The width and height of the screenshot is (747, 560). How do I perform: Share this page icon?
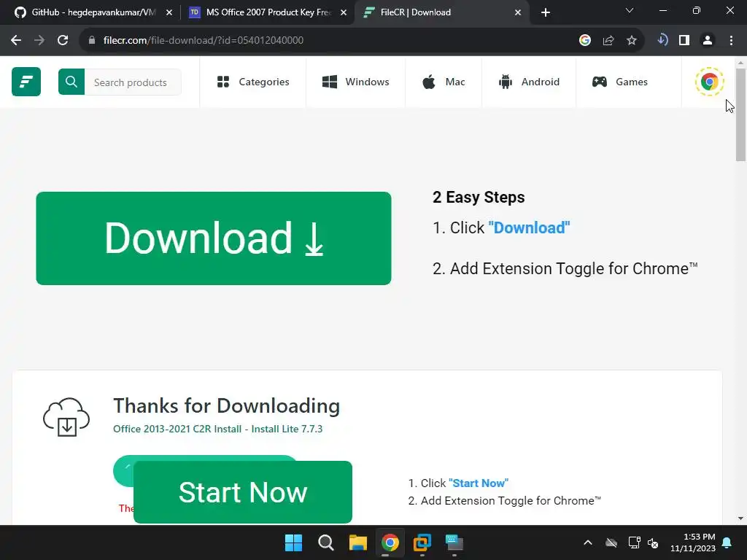coord(608,41)
